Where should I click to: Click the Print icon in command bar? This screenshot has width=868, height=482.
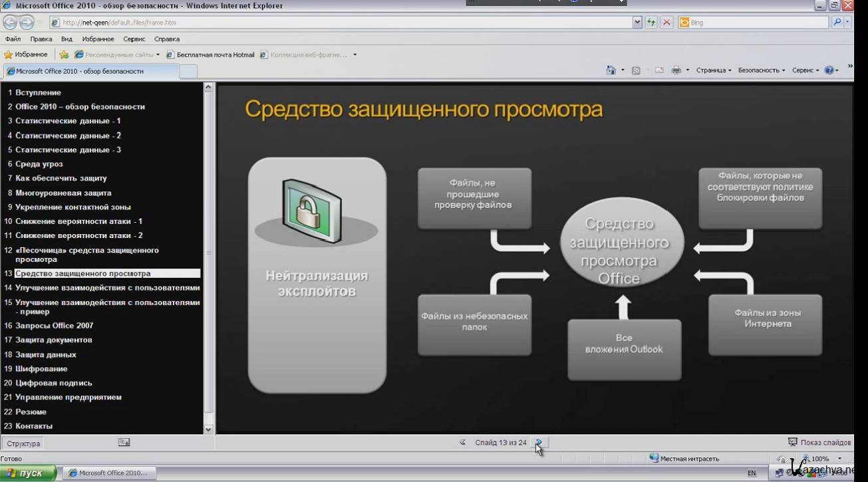(x=676, y=70)
